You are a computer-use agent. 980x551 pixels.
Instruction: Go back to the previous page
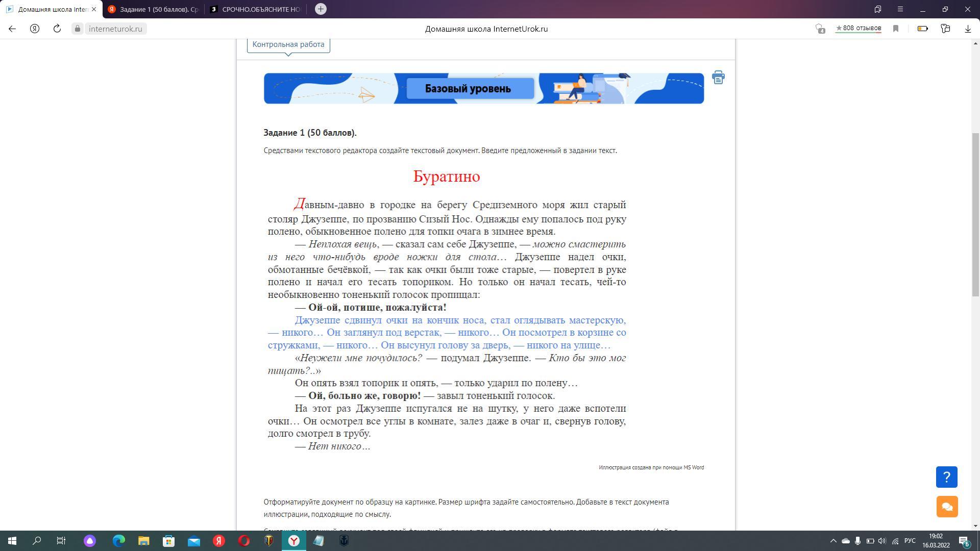12,29
